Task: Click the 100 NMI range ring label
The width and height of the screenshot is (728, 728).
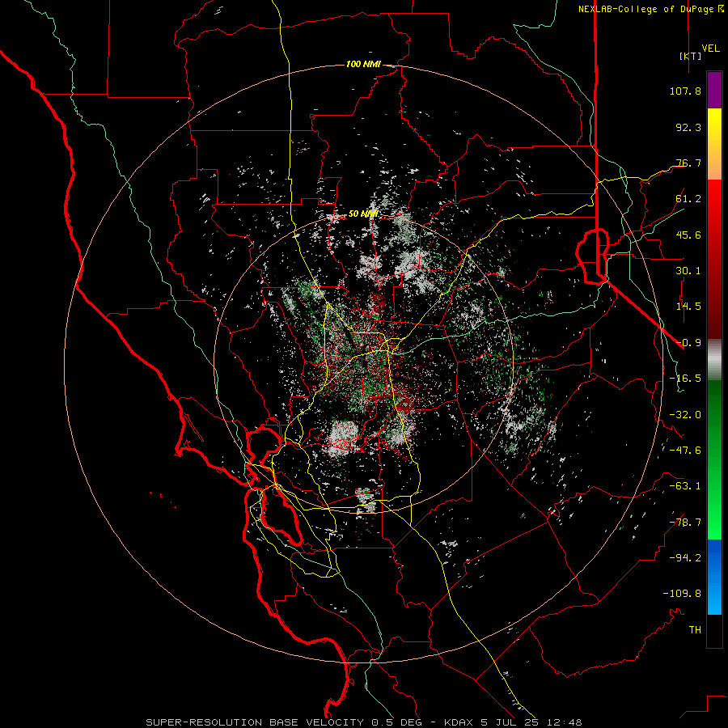Action: pos(363,64)
